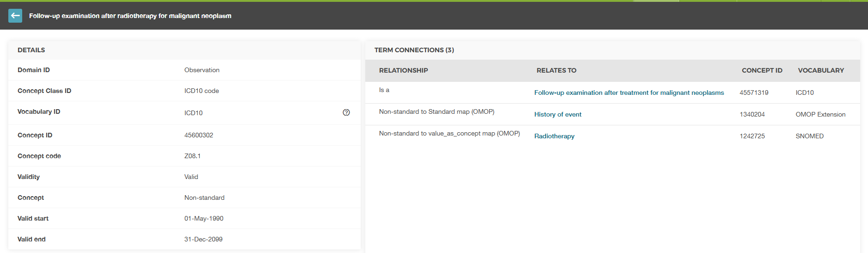Click the 'Relates To' column header
This screenshot has height=253, width=868.
tap(556, 70)
